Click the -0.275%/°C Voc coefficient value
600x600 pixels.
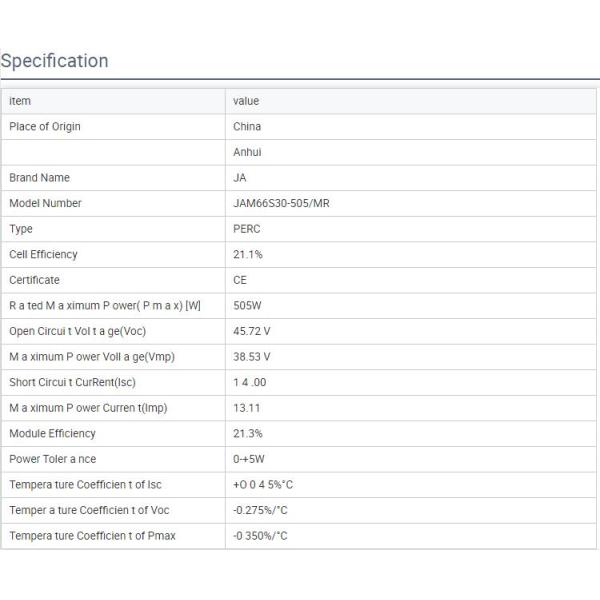coord(260,510)
